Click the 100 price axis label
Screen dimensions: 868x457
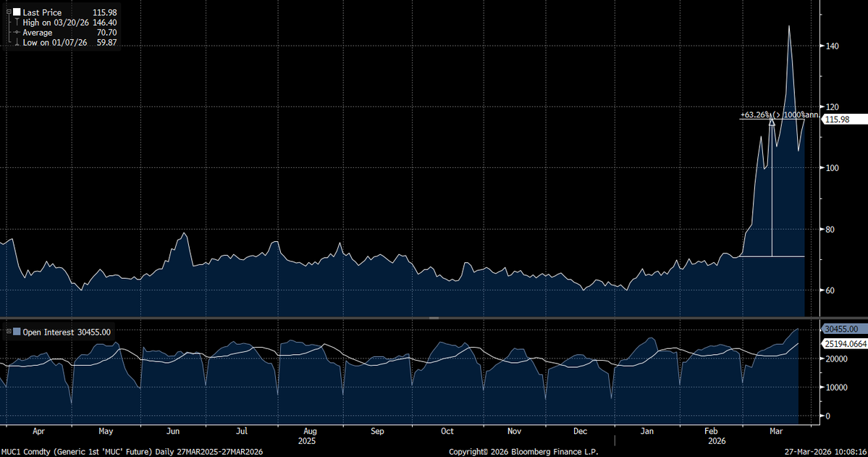(x=832, y=169)
